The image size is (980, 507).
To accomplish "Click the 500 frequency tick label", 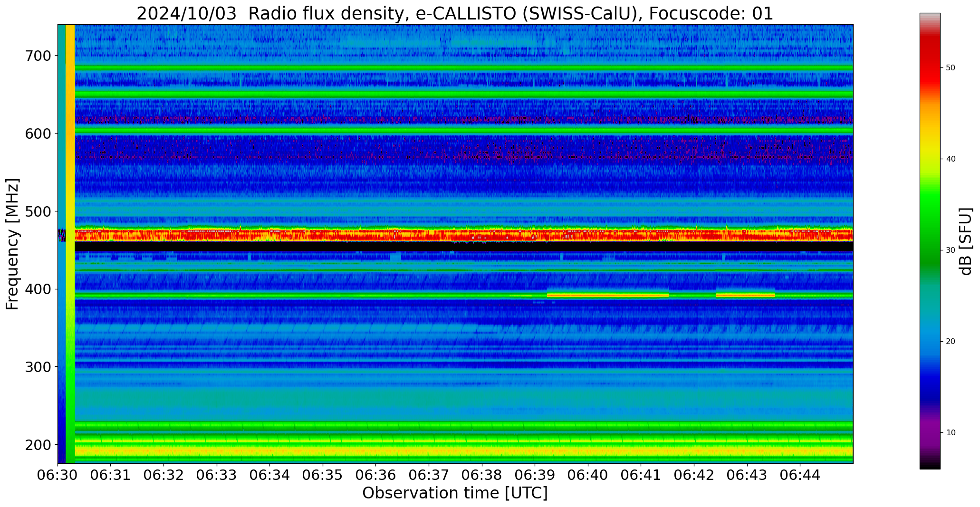I will [x=37, y=211].
